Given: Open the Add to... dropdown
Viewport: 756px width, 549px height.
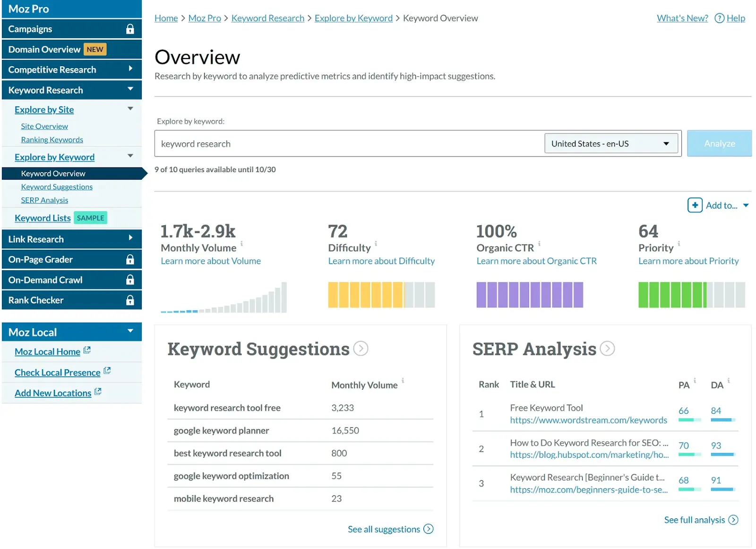Looking at the screenshot, I should (718, 205).
